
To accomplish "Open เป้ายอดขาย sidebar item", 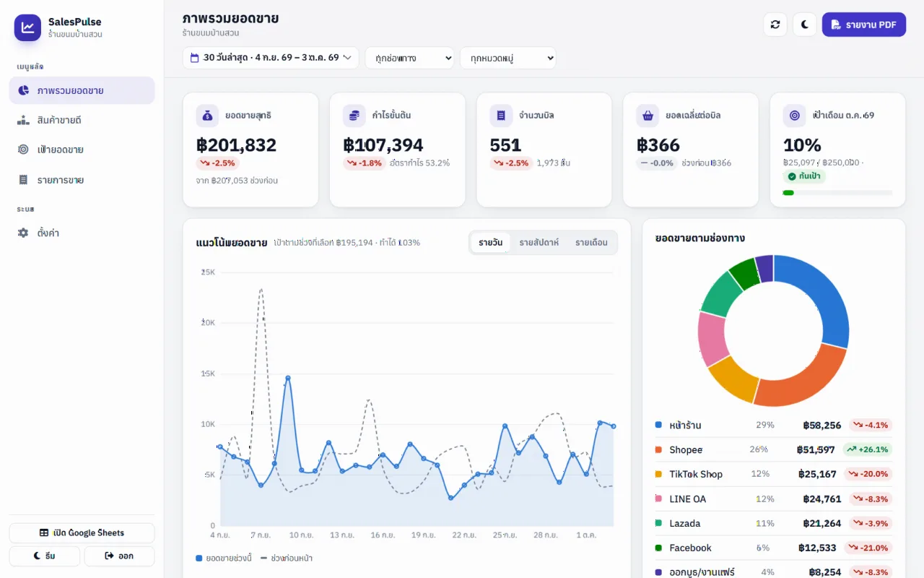I will pyautogui.click(x=82, y=150).
